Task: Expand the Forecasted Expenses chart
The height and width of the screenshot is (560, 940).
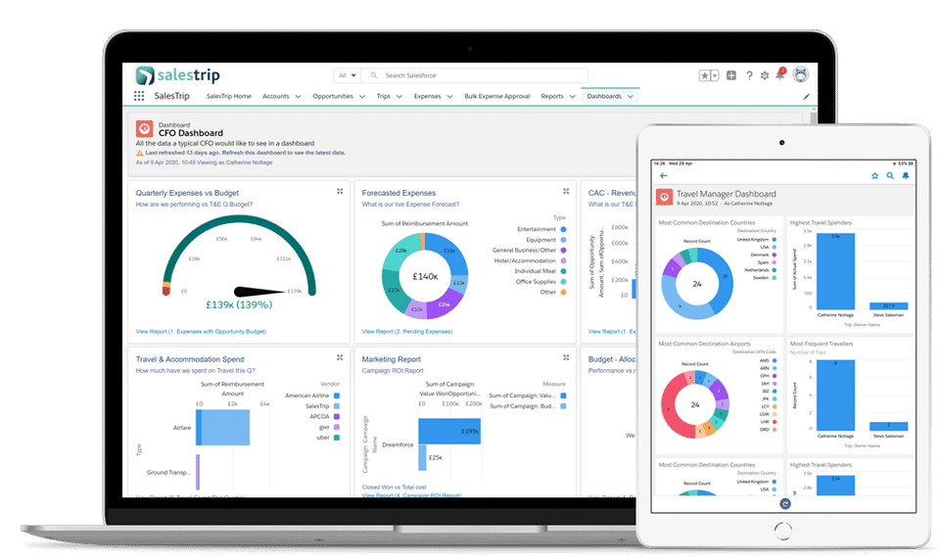Action: (566, 191)
